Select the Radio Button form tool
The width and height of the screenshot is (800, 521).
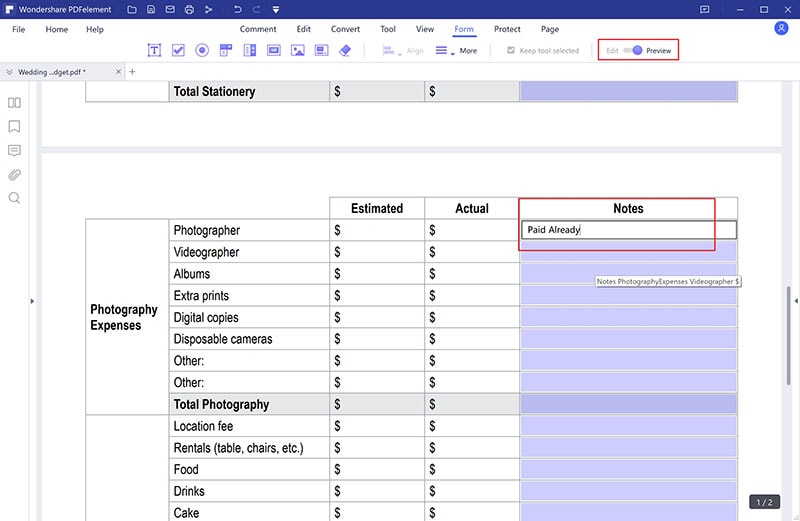coord(202,50)
